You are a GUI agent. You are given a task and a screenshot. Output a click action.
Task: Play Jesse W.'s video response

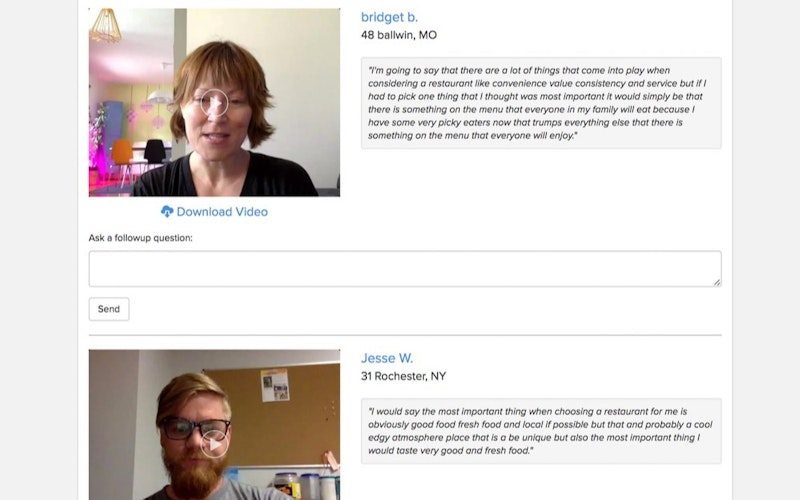point(214,444)
